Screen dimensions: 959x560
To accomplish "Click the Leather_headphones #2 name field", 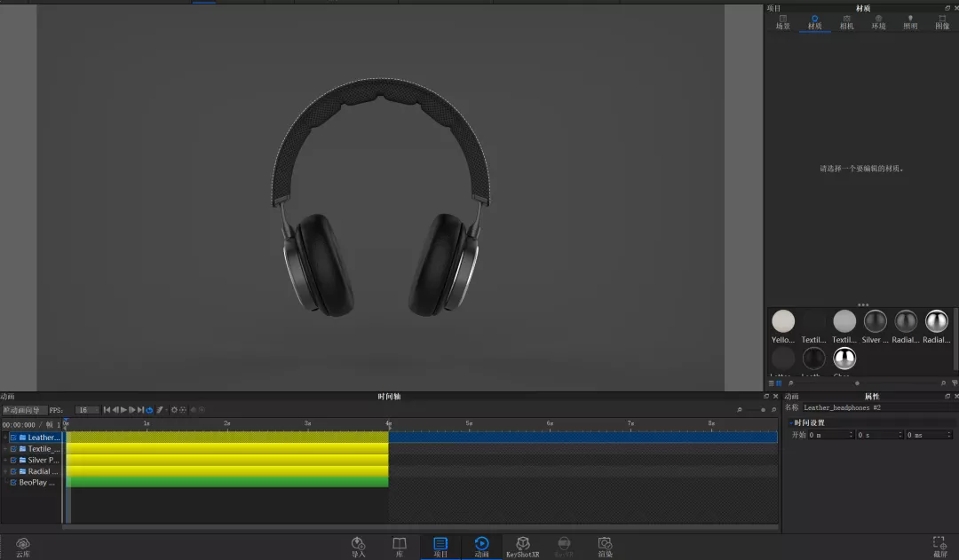I will (879, 407).
